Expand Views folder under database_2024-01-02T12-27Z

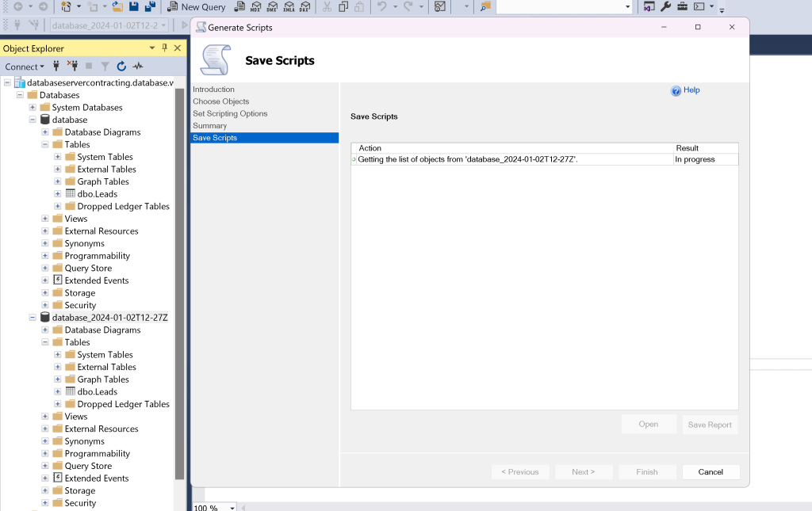point(45,417)
